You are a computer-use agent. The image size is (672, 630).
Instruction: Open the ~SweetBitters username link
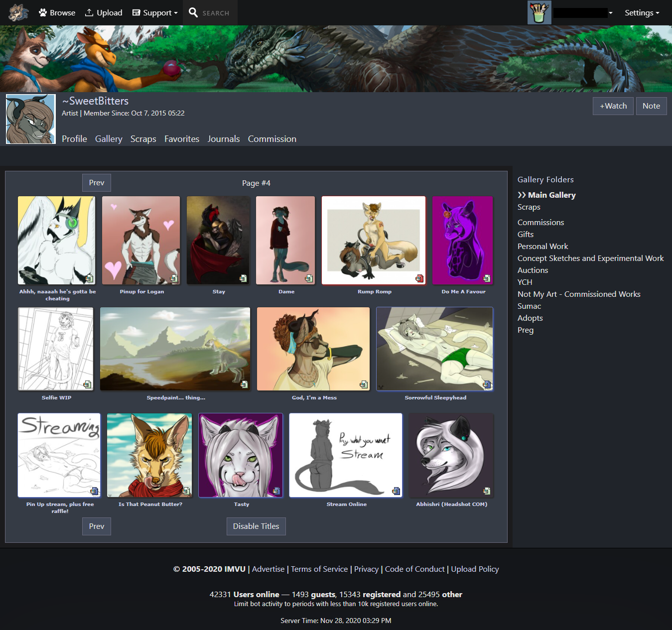pos(95,101)
